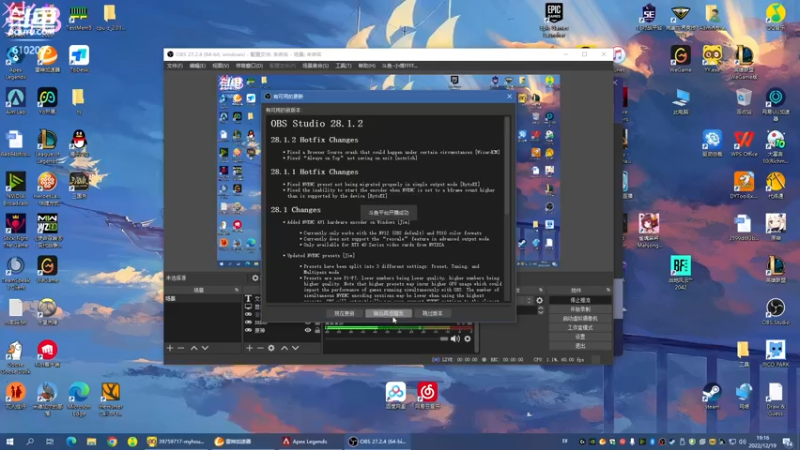Move source down with the arrow icon
The height and width of the screenshot is (450, 800).
[295, 348]
